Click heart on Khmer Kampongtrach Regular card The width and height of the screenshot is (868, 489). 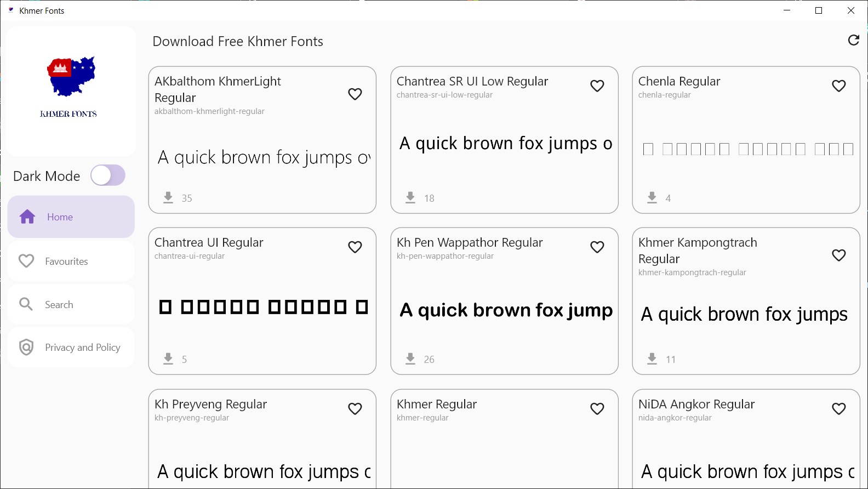pos(839,255)
